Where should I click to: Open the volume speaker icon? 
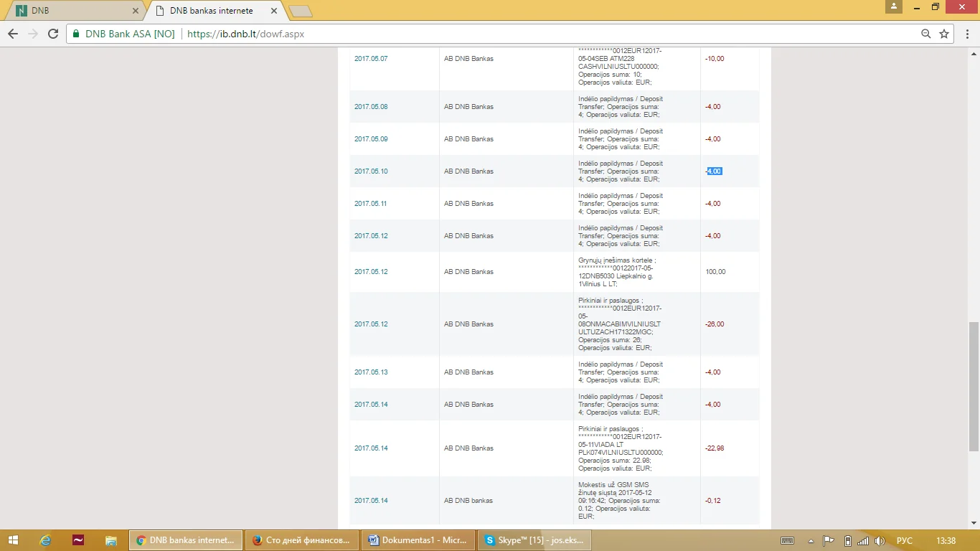(x=878, y=540)
